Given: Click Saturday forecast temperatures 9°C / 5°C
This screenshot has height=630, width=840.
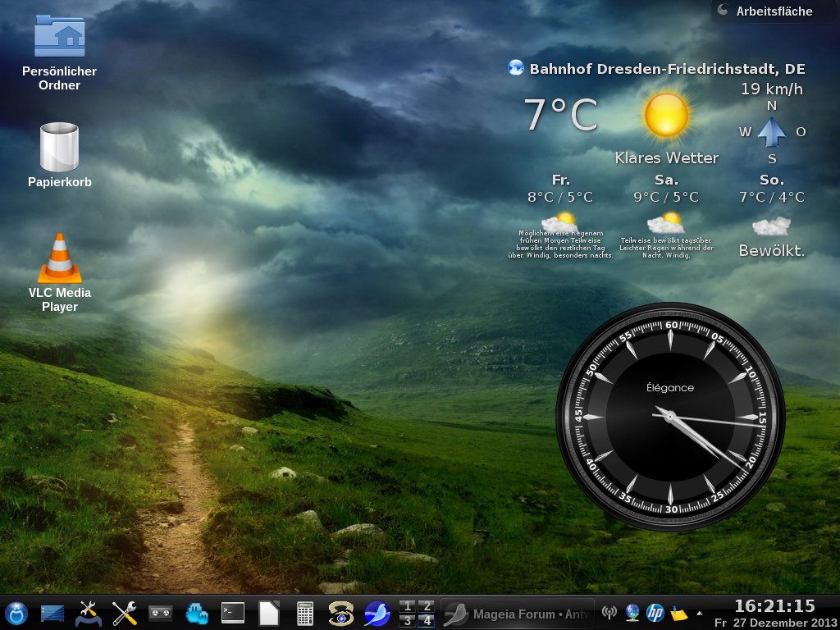Looking at the screenshot, I should coord(666,198).
